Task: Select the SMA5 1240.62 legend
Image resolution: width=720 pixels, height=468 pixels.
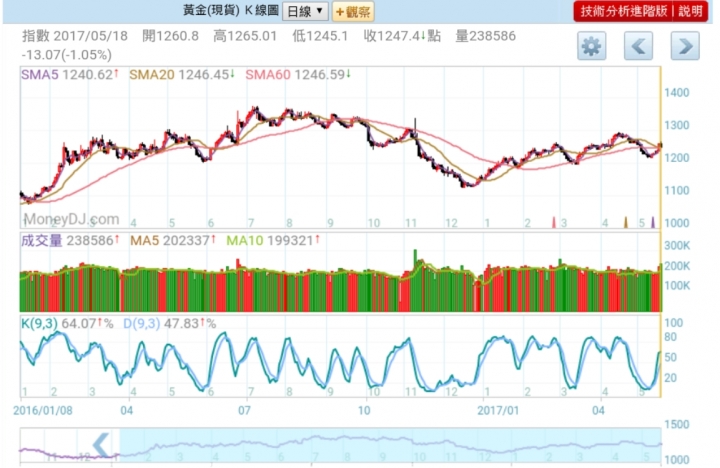Action: [x=70, y=74]
